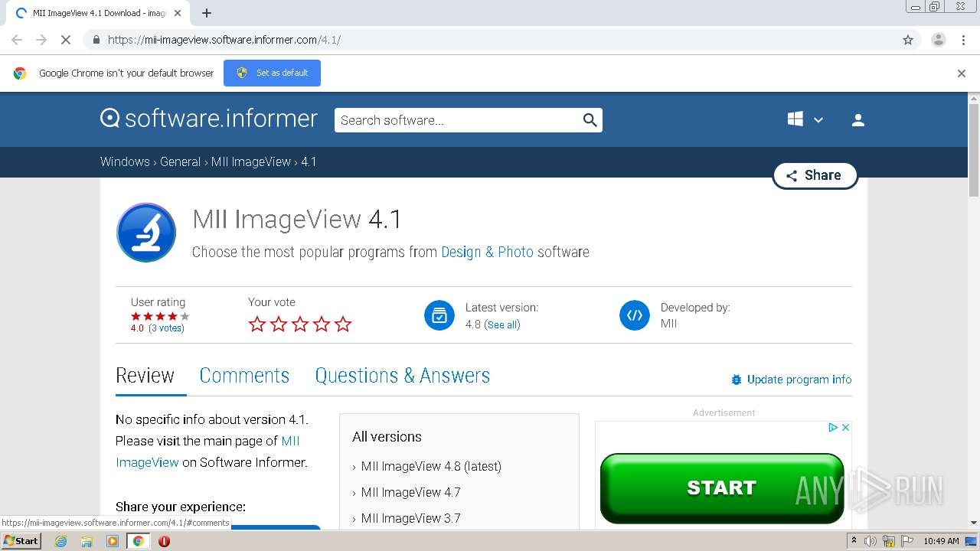Close the advertisement X icon
Screen dimensions: 980x551
[845, 428]
